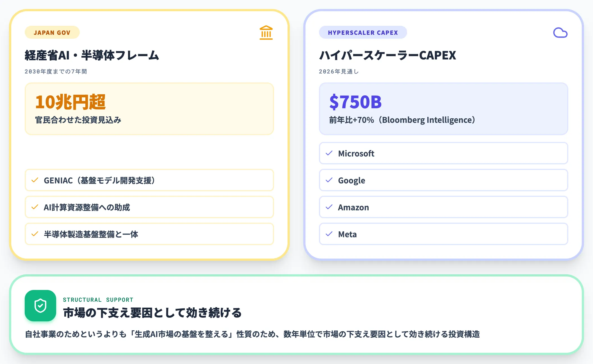The image size is (593, 364).
Task: Click the JAPAN GOV badge
Action: click(52, 33)
